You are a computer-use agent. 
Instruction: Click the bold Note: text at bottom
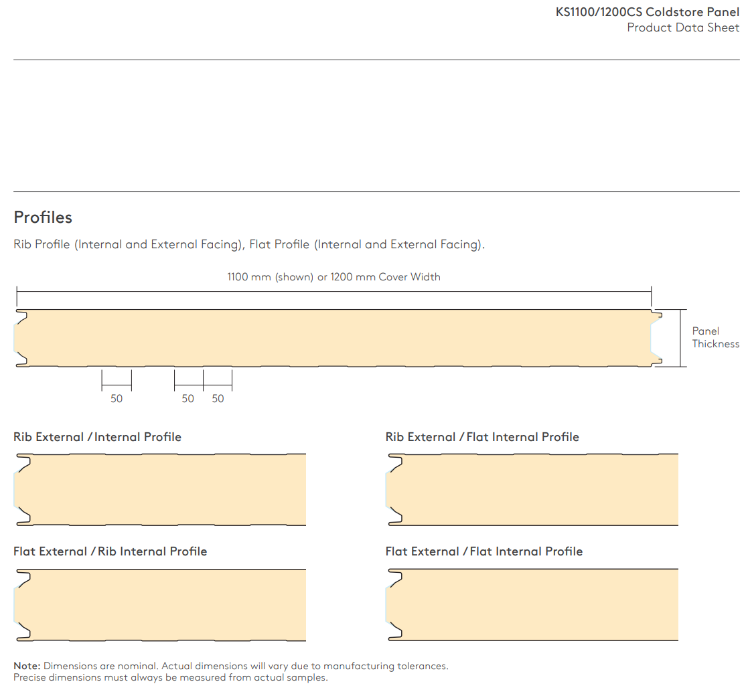click(27, 667)
